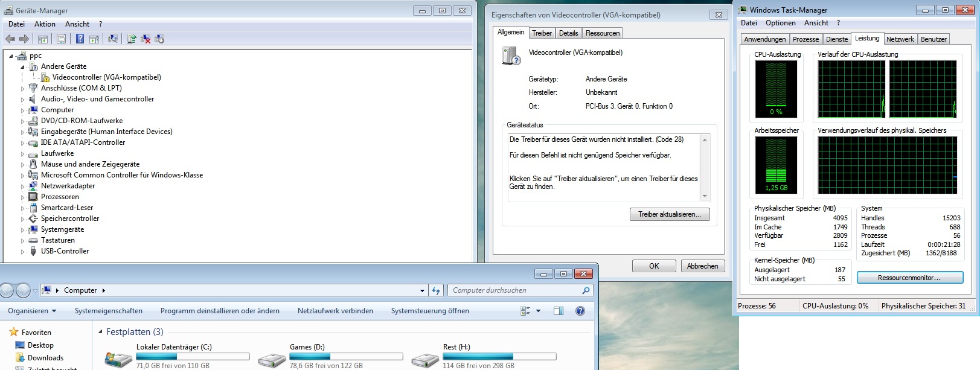The width and height of the screenshot is (980, 370).
Task: Toggle preview pane icon in Explorer toolbar
Action: (559, 311)
